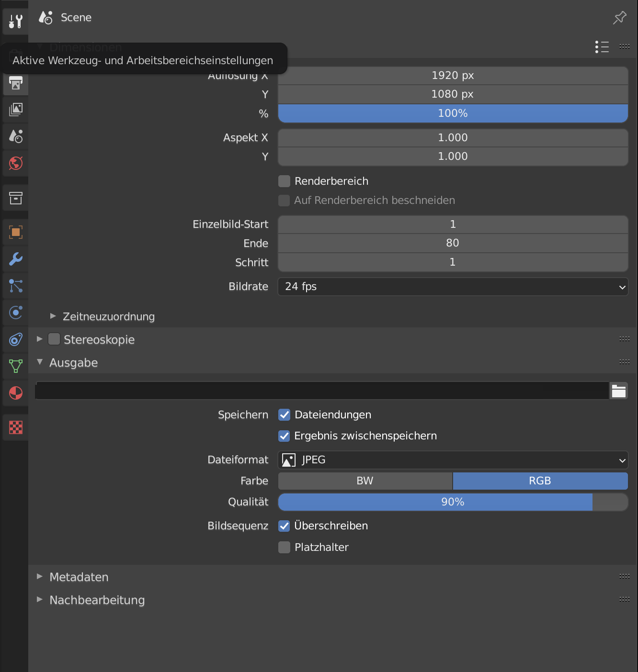Open the Dateiformat JPEG dropdown
638x672 pixels.
pyautogui.click(x=453, y=460)
